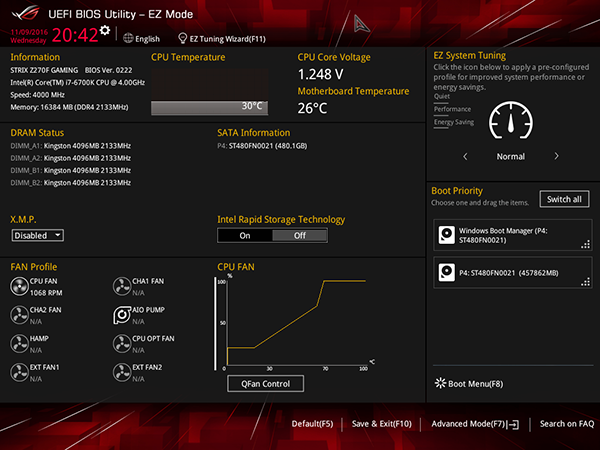The width and height of the screenshot is (600, 450).
Task: Click the EZ System Tuning gauge icon
Action: [x=511, y=121]
